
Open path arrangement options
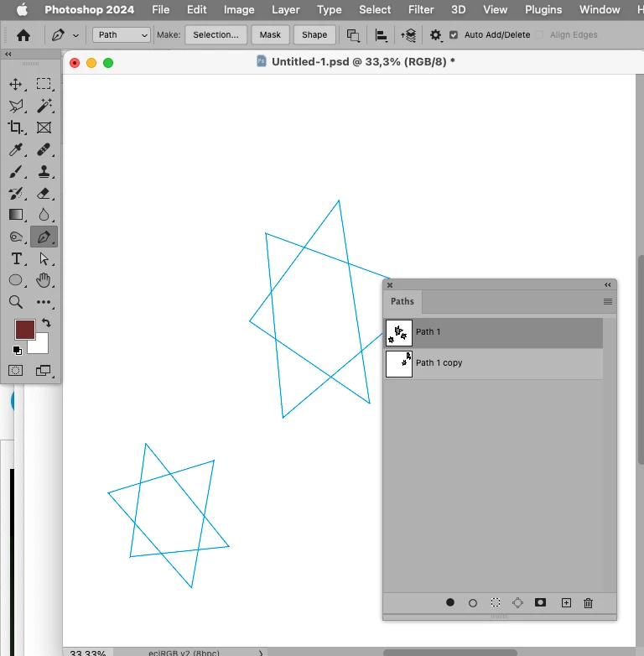[408, 35]
